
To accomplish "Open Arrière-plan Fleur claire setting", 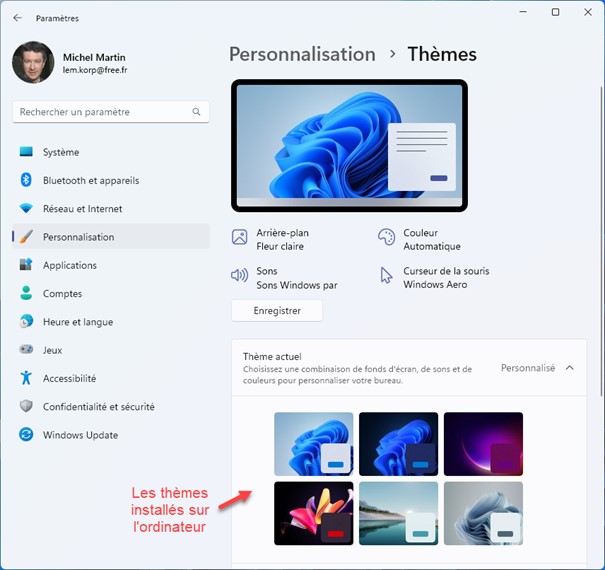I will tap(281, 239).
